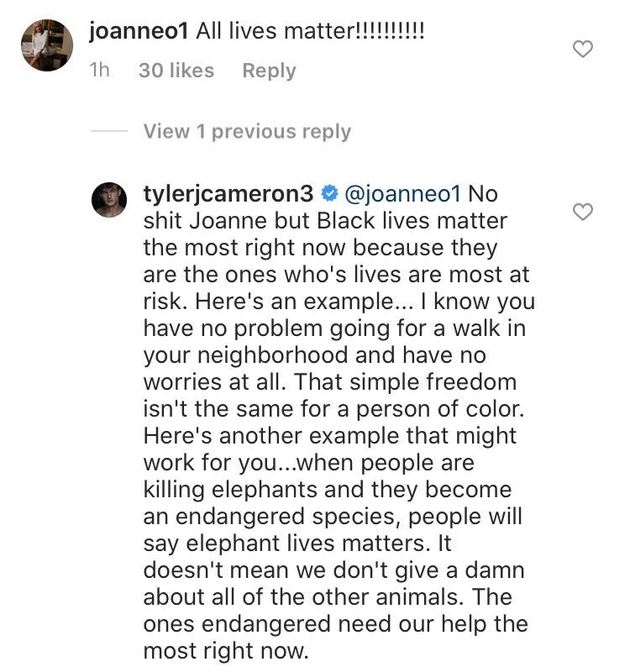Expand View 1 previous reply
This screenshot has height=672, width=630.
tap(247, 131)
